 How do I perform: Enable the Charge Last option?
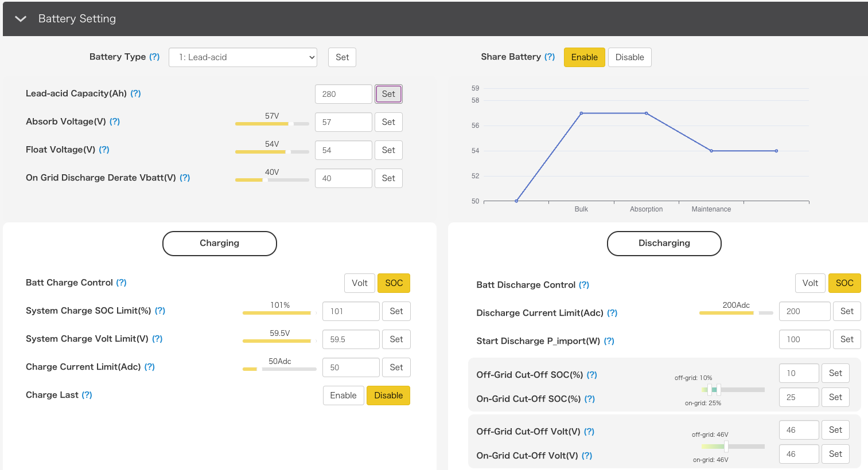(343, 395)
